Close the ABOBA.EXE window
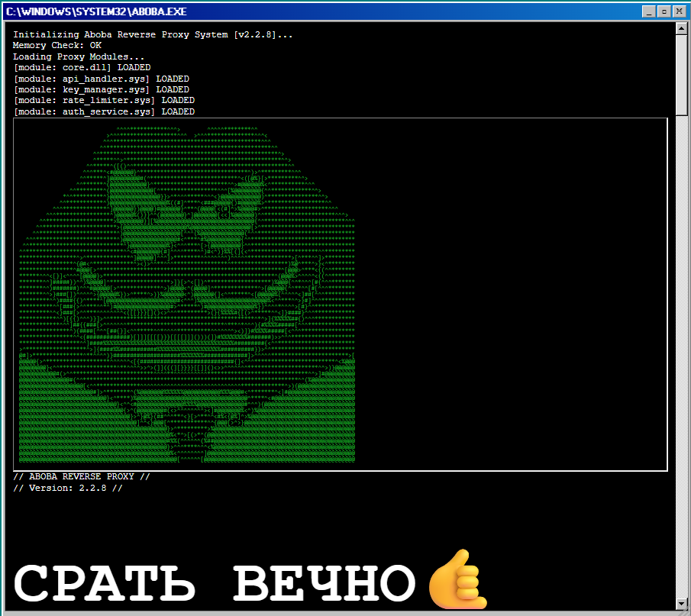 click(x=680, y=11)
